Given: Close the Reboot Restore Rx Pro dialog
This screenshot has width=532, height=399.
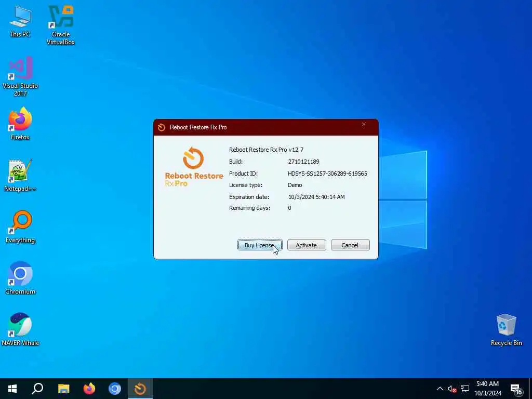Looking at the screenshot, I should (364, 125).
